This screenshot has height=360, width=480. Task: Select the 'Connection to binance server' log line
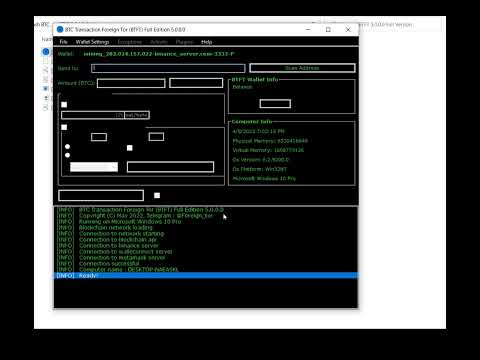[x=206, y=246]
